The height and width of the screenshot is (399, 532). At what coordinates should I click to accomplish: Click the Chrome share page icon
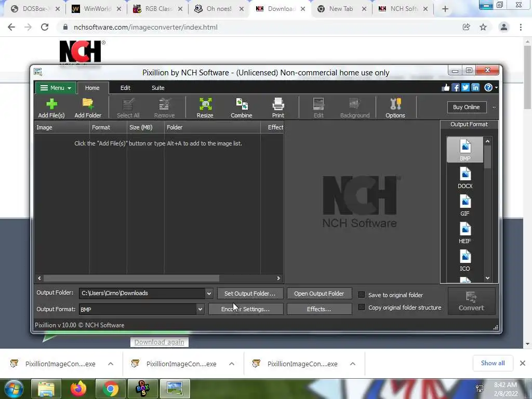(466, 27)
